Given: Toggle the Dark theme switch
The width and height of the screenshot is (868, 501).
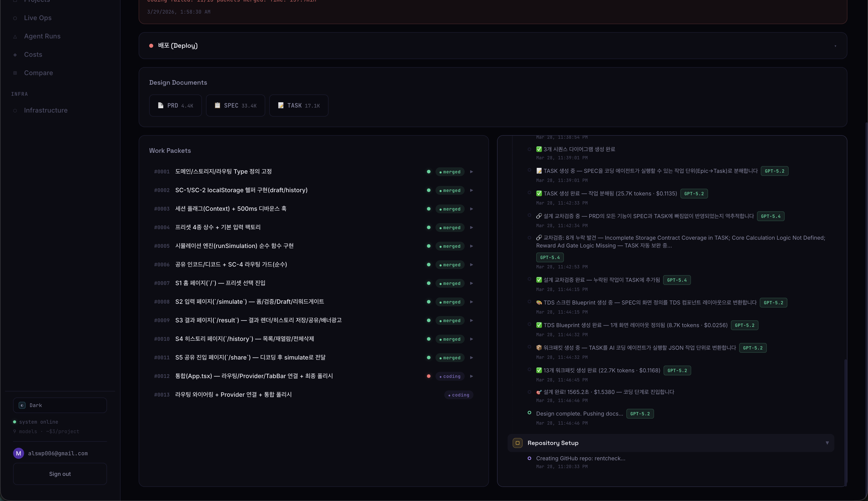Looking at the screenshot, I should 22,405.
